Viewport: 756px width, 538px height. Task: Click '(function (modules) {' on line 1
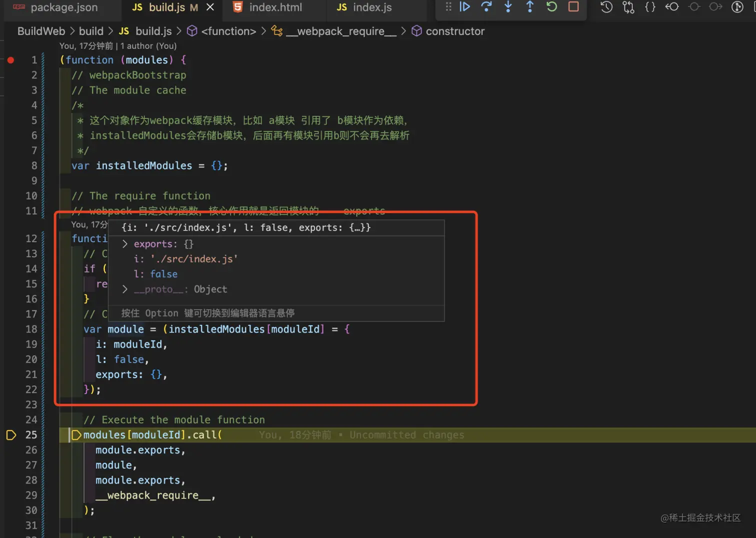coord(122,60)
